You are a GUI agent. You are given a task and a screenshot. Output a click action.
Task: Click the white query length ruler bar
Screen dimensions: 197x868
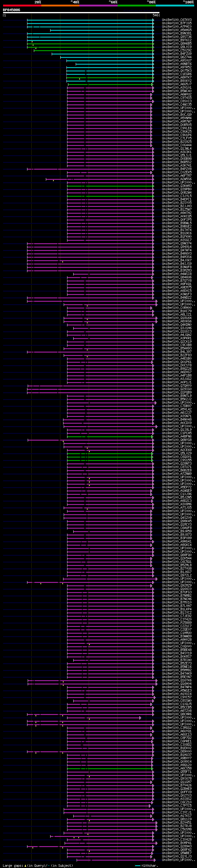(81, 13)
